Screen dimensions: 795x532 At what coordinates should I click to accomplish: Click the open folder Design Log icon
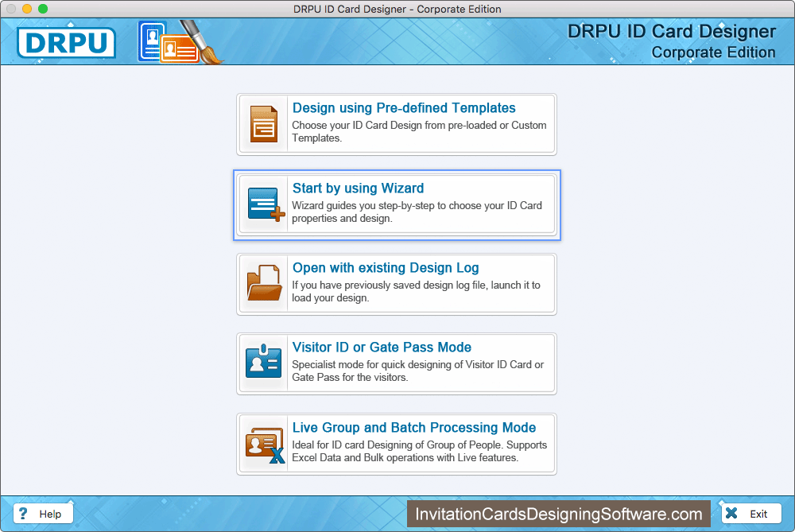click(264, 283)
